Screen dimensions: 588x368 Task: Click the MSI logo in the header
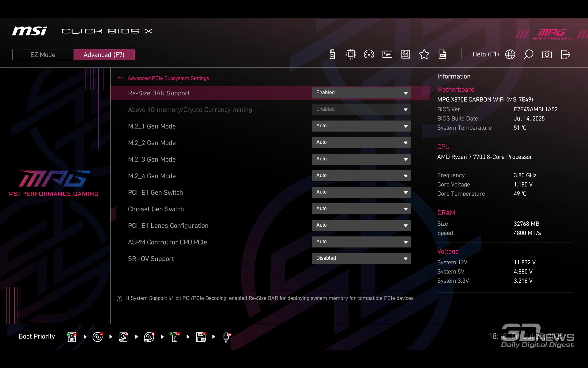[30, 31]
